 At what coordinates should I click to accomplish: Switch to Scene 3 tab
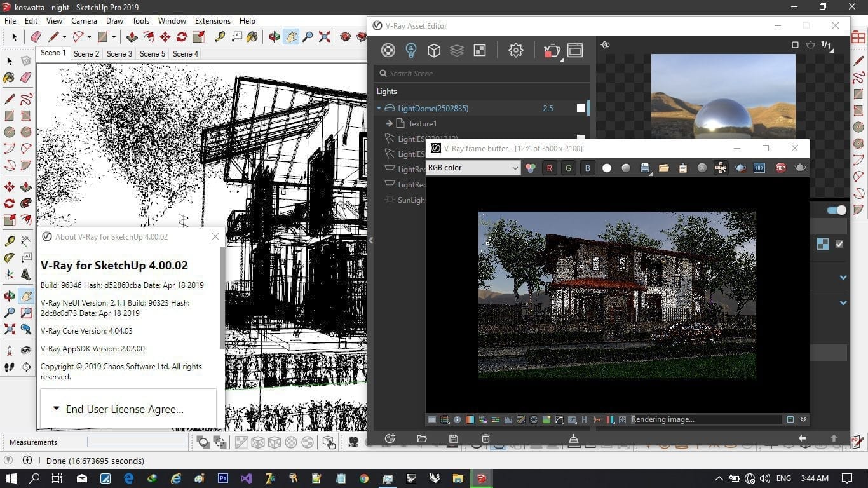(119, 53)
